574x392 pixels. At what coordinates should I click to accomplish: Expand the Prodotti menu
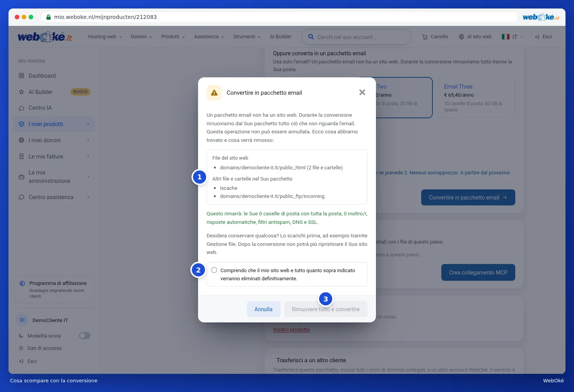pyautogui.click(x=173, y=37)
